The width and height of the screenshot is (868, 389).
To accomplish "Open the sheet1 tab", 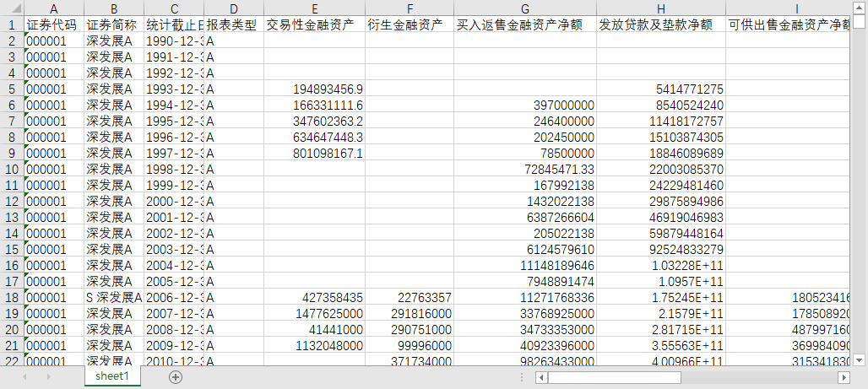I will pos(112,376).
